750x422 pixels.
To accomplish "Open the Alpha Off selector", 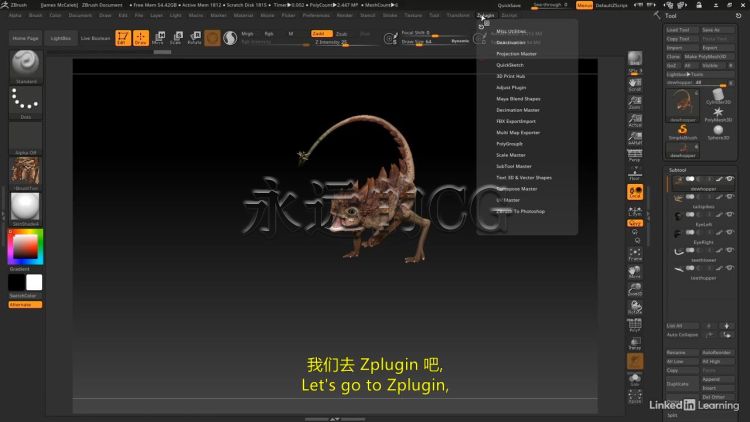I will [x=25, y=136].
